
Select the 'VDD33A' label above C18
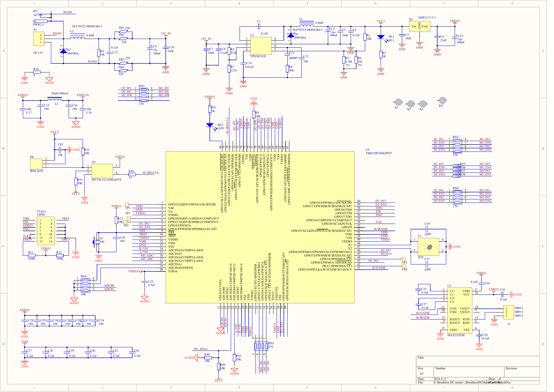(83, 95)
